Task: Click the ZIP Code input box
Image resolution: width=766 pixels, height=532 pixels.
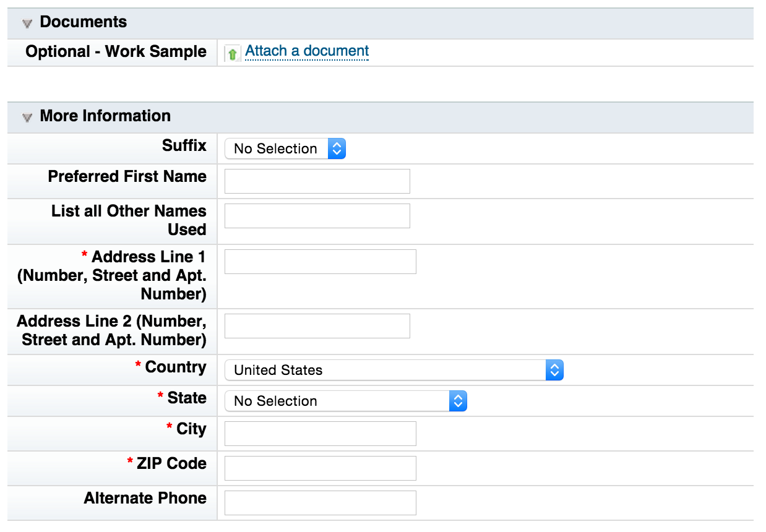Action: click(x=320, y=468)
